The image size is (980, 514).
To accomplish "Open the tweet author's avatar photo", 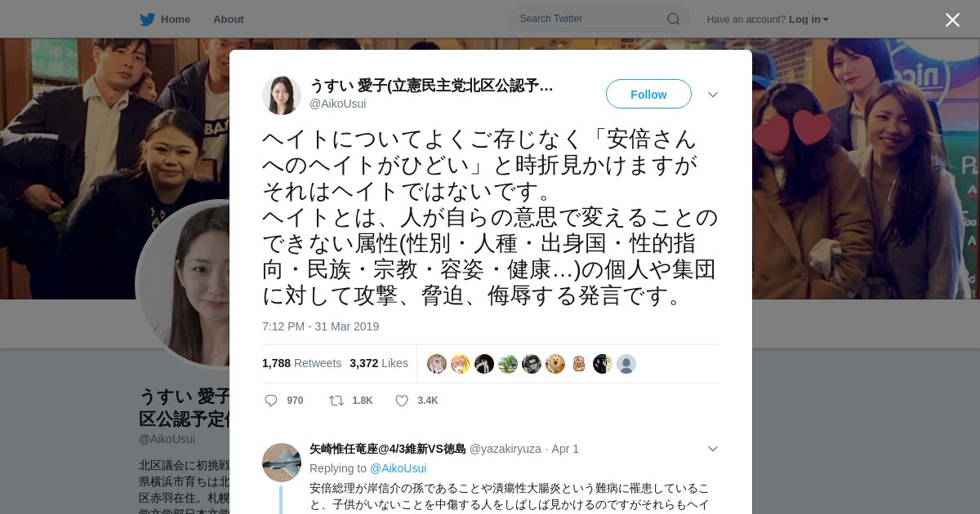I will (282, 95).
